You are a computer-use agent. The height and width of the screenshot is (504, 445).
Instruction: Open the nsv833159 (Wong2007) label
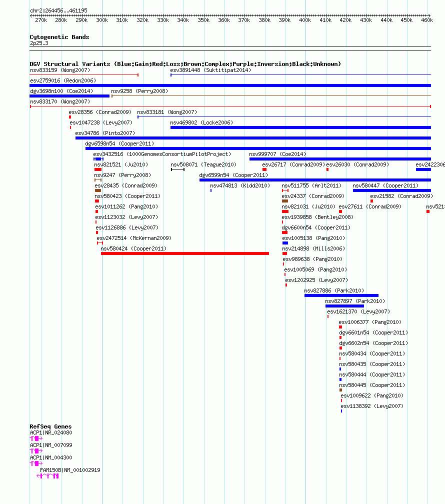pyautogui.click(x=60, y=70)
